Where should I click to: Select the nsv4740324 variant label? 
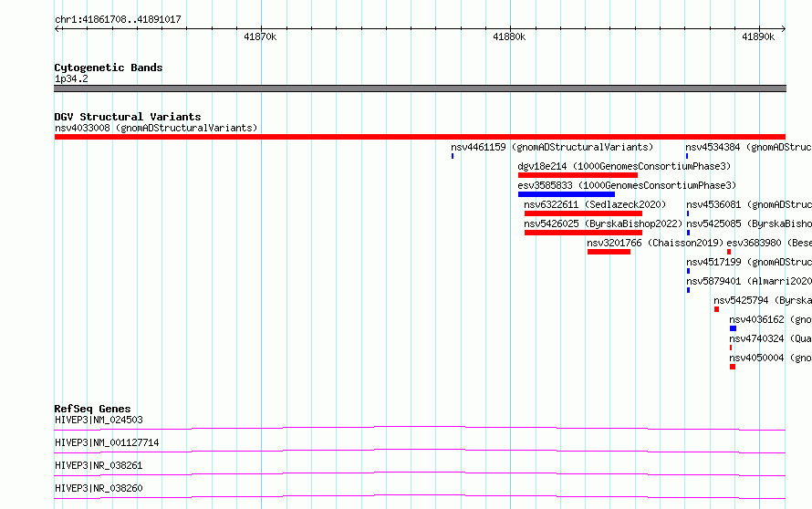click(x=771, y=338)
